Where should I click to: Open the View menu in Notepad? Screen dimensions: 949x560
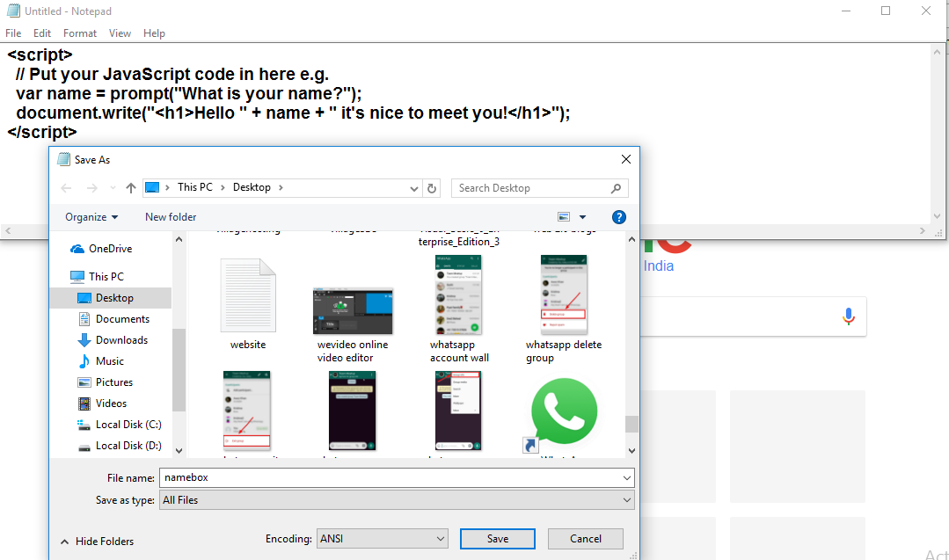tap(120, 33)
